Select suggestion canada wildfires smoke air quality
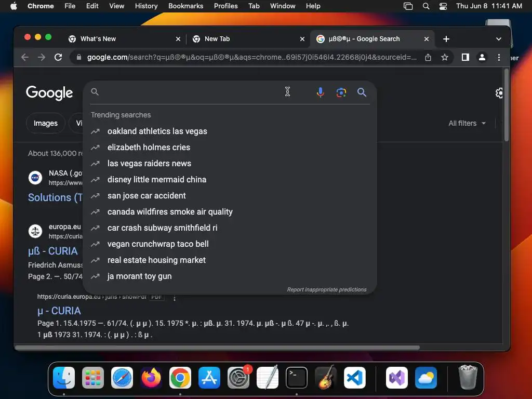Image resolution: width=532 pixels, height=399 pixels. click(x=230, y=212)
